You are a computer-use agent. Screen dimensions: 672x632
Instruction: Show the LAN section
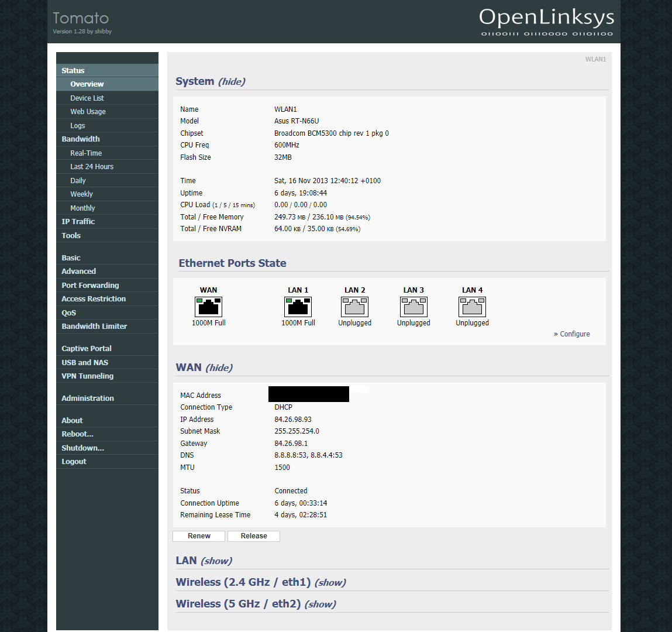pos(216,561)
